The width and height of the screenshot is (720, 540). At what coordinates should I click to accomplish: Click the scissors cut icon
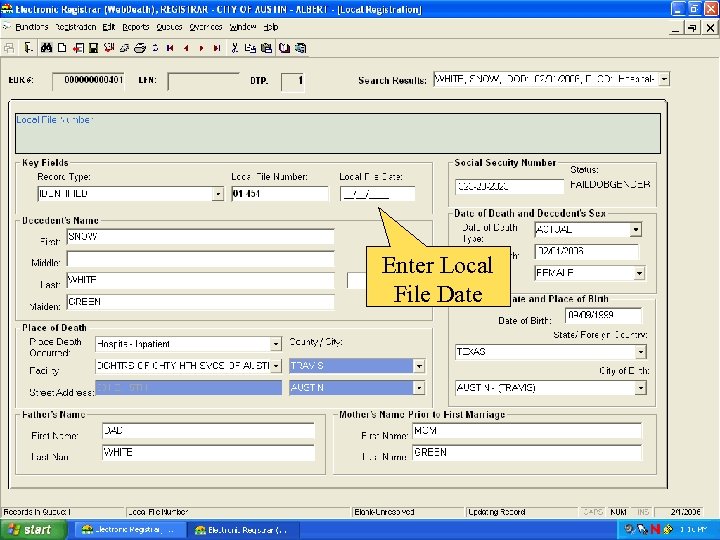click(235, 47)
